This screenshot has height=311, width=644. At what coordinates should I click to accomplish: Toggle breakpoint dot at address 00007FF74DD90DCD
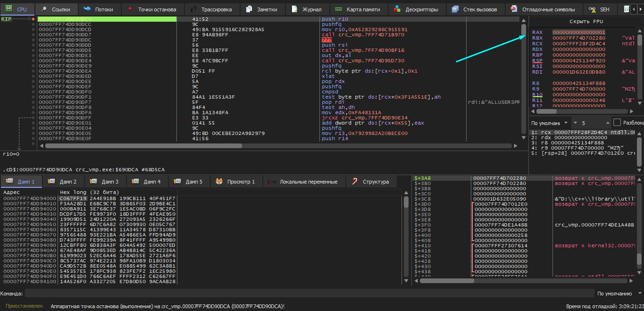tap(33, 29)
